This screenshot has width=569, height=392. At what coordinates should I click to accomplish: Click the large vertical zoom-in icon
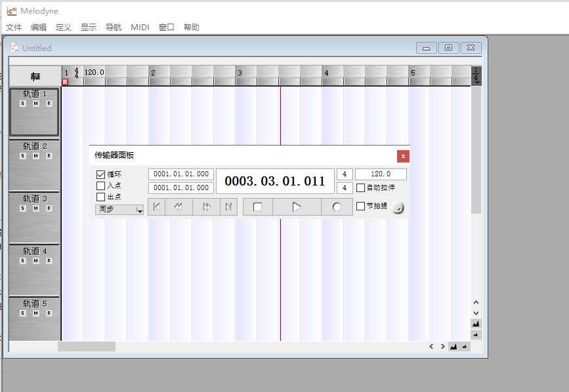(x=476, y=324)
